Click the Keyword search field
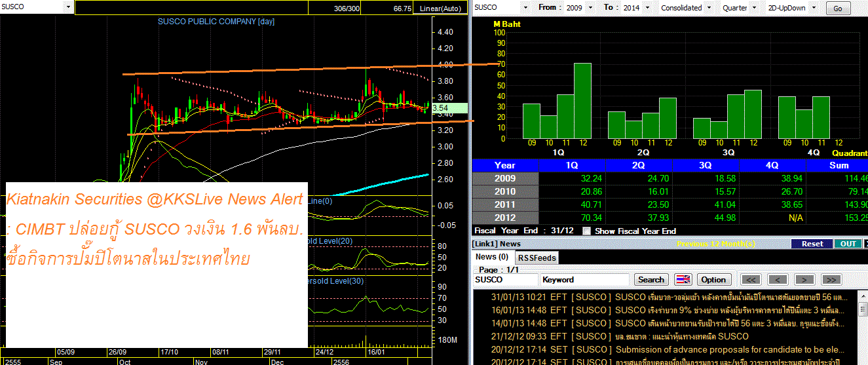Screen dimensions: 868x365 pyautogui.click(x=586, y=280)
